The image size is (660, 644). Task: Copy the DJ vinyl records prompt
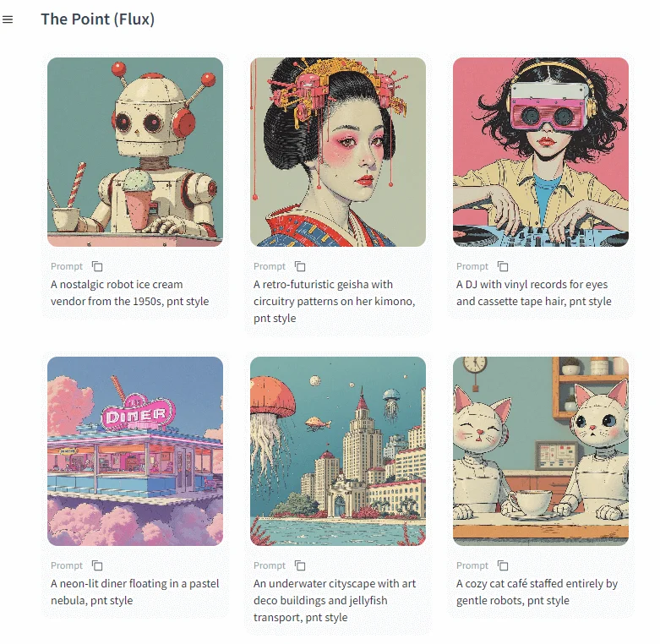point(503,266)
